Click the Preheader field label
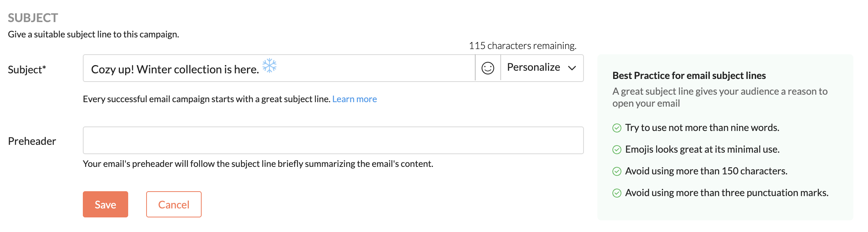Viewport: 868px width, 232px height. [32, 141]
